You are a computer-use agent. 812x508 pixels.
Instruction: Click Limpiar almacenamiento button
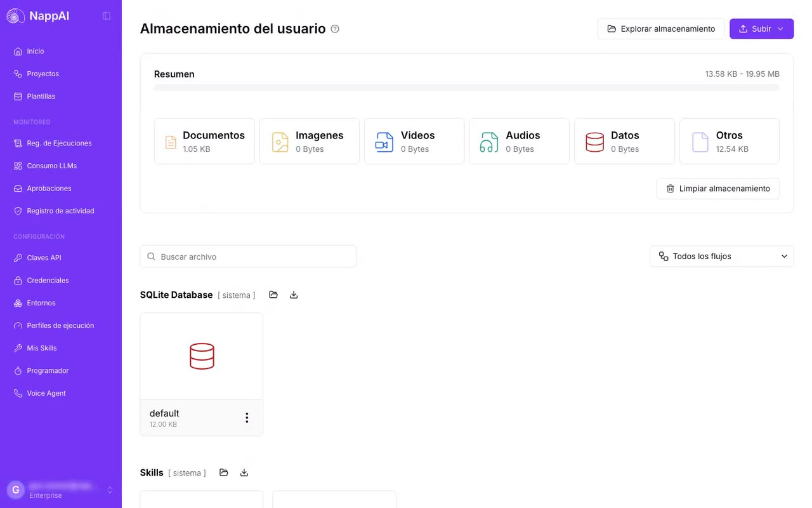[718, 189]
